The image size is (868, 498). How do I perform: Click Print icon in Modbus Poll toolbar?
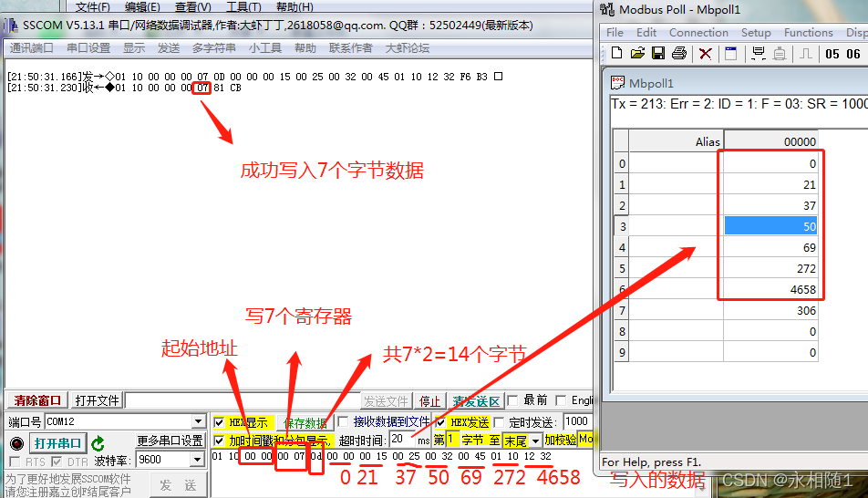pos(679,53)
